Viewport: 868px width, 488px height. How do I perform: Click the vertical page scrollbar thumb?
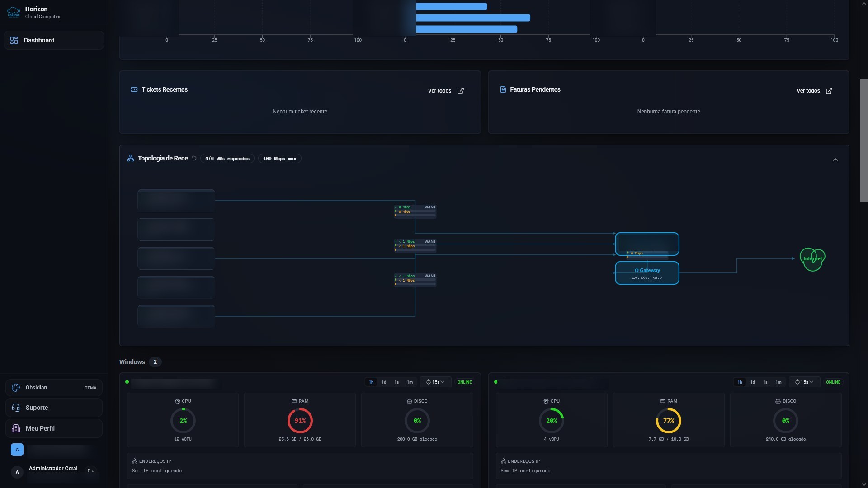tap(864, 141)
